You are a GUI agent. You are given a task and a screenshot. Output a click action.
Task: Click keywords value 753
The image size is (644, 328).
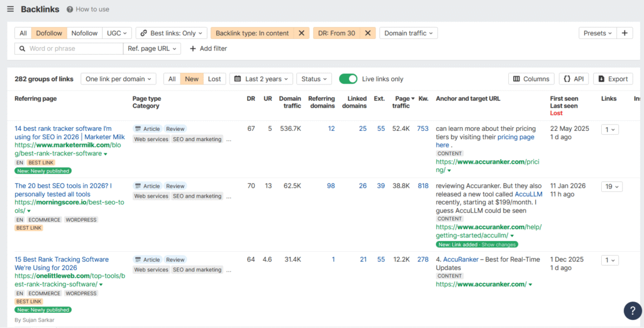click(423, 128)
